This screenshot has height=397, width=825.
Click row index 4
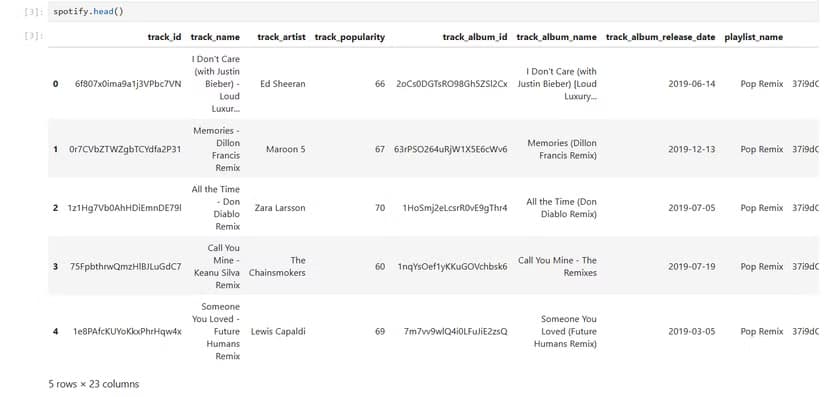(55, 332)
